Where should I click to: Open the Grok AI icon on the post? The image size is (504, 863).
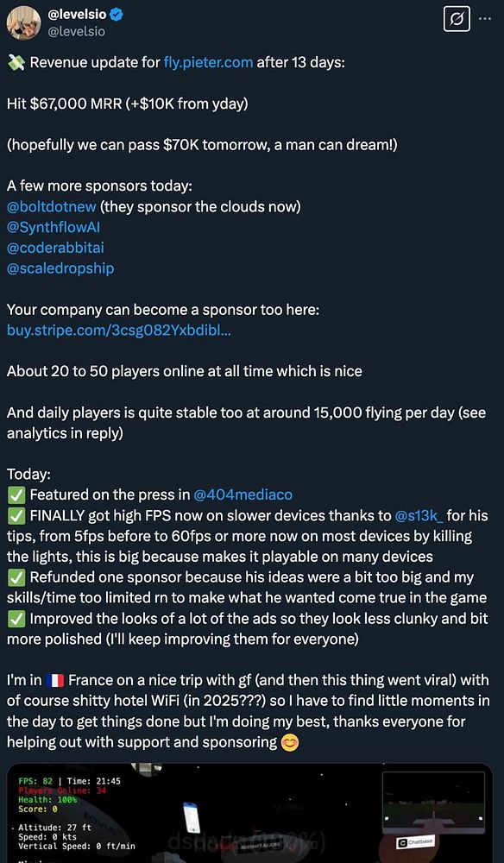[x=457, y=19]
